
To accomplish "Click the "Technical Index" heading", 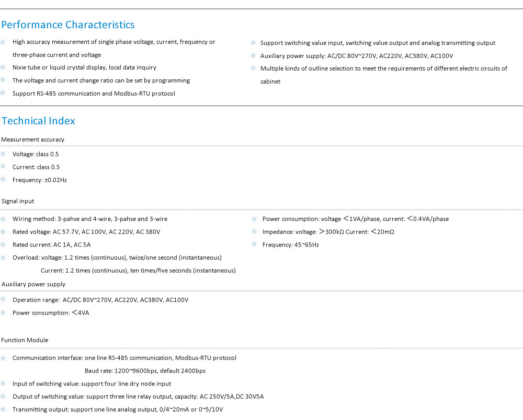I will (x=38, y=121).
